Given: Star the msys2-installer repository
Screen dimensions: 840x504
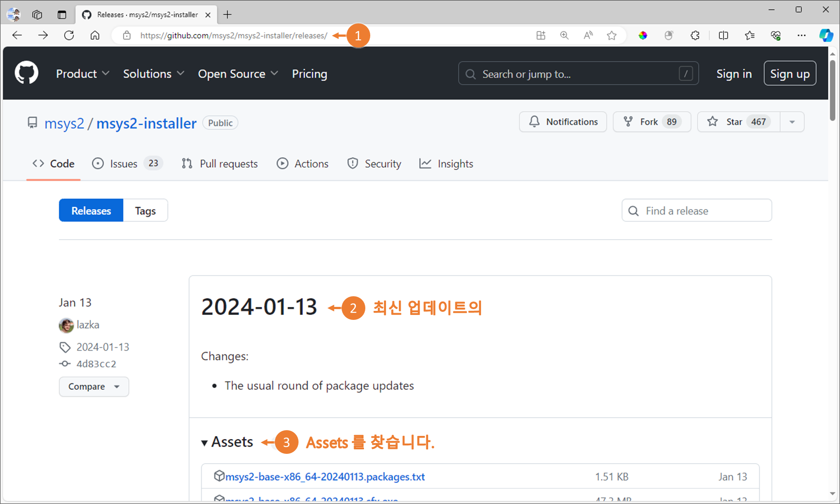Looking at the screenshot, I should [x=739, y=122].
